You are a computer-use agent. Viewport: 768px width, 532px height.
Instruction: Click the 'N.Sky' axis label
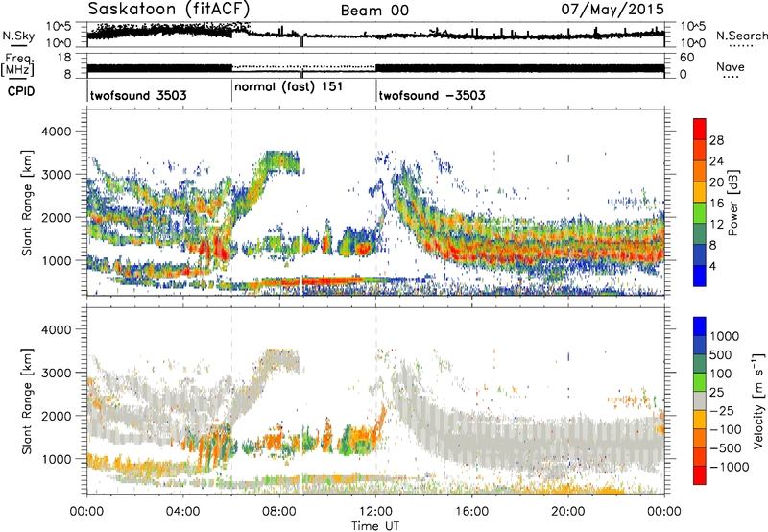click(18, 36)
